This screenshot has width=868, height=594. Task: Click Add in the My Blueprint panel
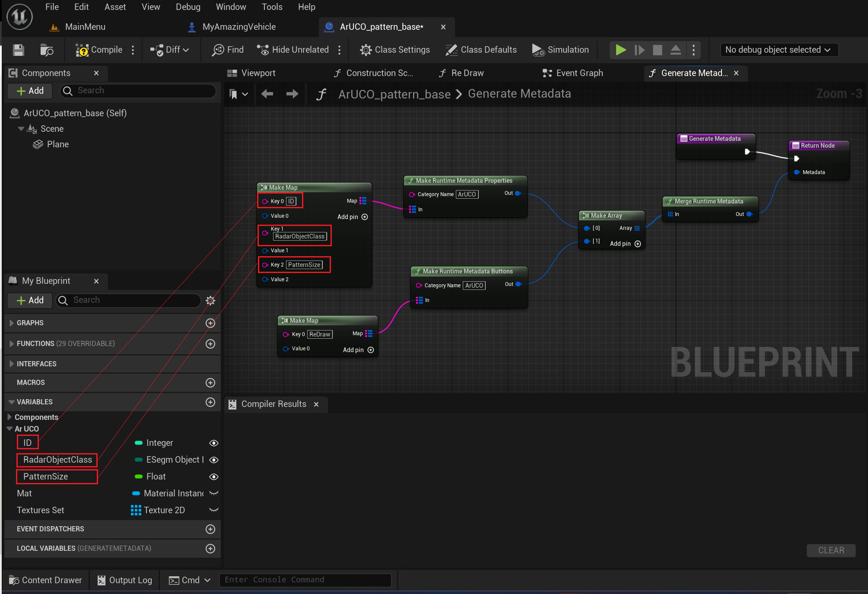tap(30, 300)
